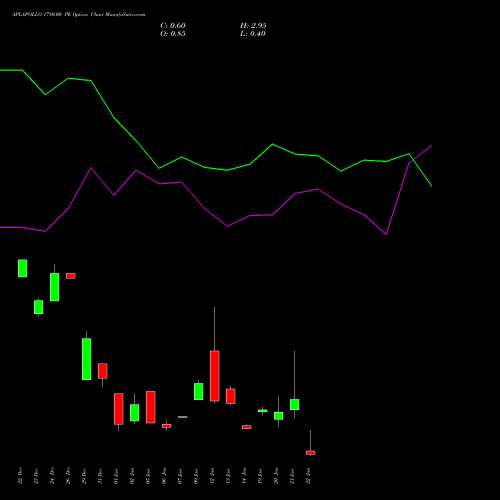
Task: Click the 21 Jan date label
Action: (x=292, y=476)
